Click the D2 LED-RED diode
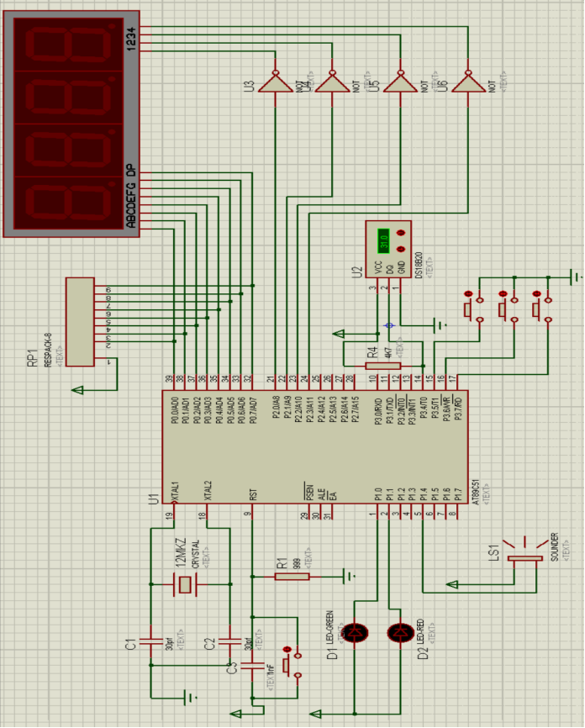This screenshot has width=585, height=728. (401, 632)
